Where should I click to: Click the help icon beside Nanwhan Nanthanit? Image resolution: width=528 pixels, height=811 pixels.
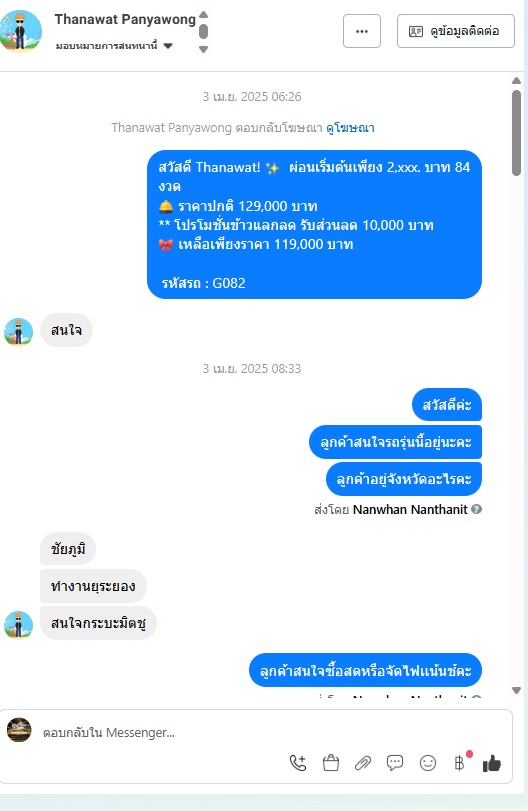coord(477,509)
